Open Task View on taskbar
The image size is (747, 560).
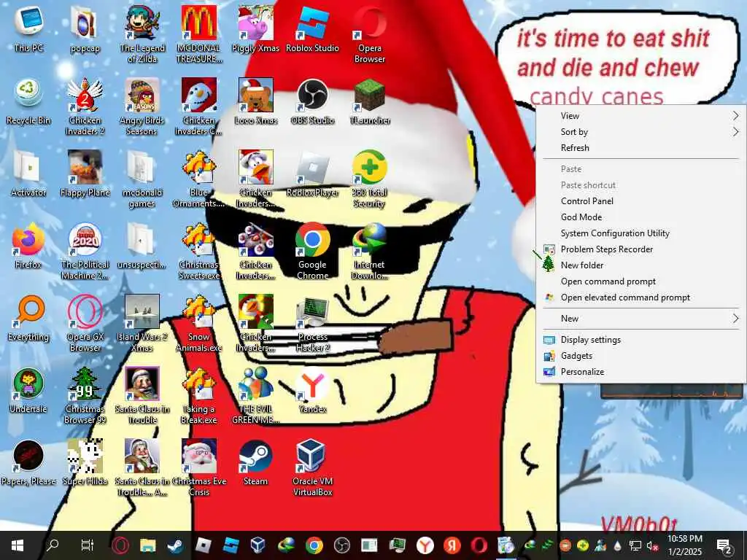coord(88,545)
